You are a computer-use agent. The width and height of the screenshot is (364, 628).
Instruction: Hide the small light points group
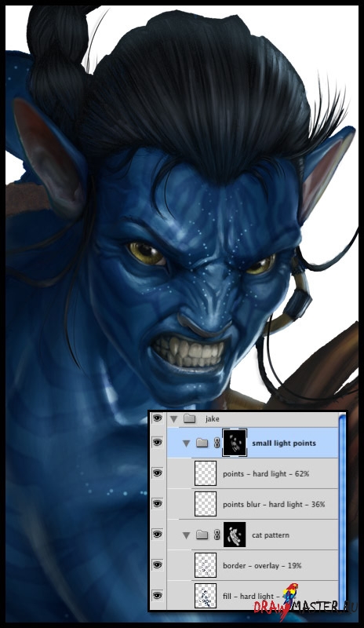158,443
